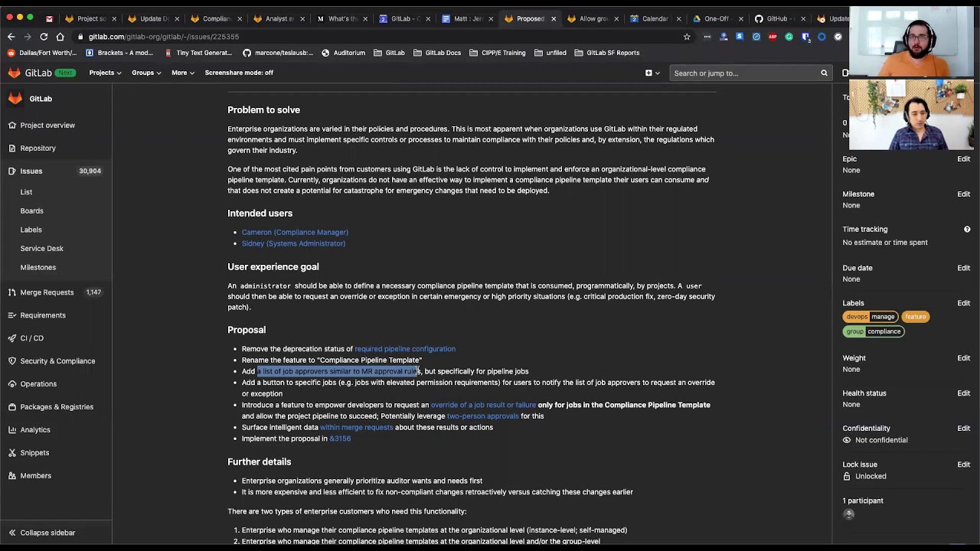Click Screenshare mode: off in navbar
This screenshot has width=980, height=551.
239,73
